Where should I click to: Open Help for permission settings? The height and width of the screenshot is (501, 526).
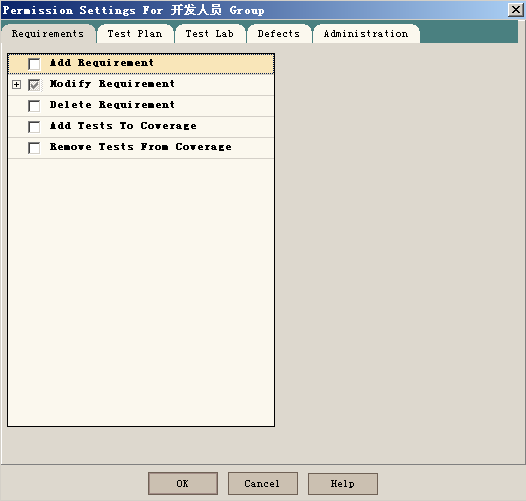click(343, 484)
